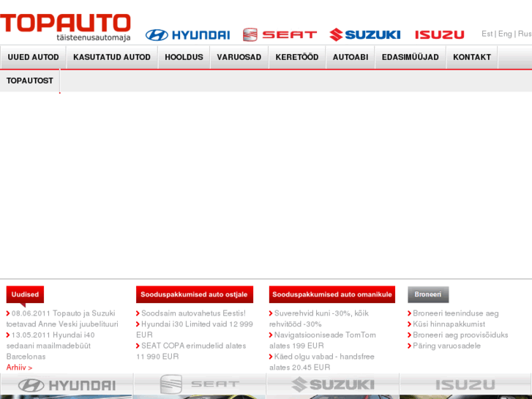This screenshot has width=532, height=399.
Task: Select the grey Isuzu banner at the bottom
Action: [x=465, y=385]
